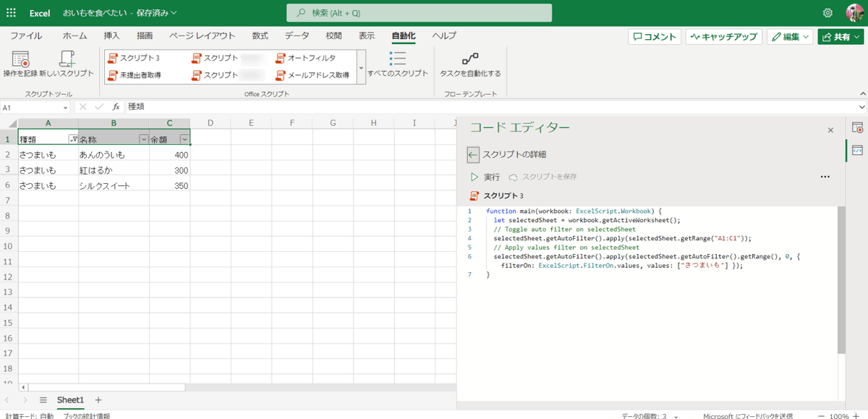Viewport: 868px width, 419px height.
Task: Run 未提出者取得 script from gallery
Action: [x=135, y=75]
